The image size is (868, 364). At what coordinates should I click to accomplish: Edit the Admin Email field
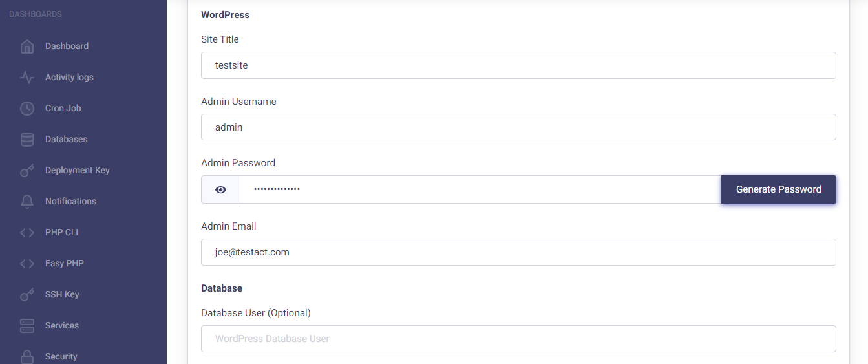point(518,252)
